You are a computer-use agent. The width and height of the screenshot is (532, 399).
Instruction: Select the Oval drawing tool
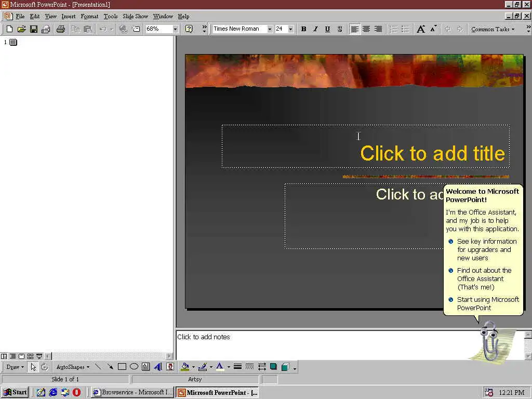(x=134, y=367)
